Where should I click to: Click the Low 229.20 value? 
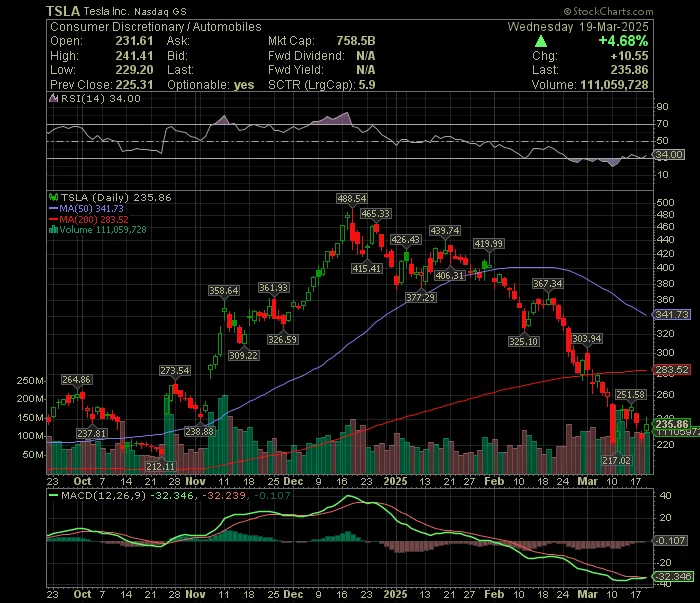[134, 70]
